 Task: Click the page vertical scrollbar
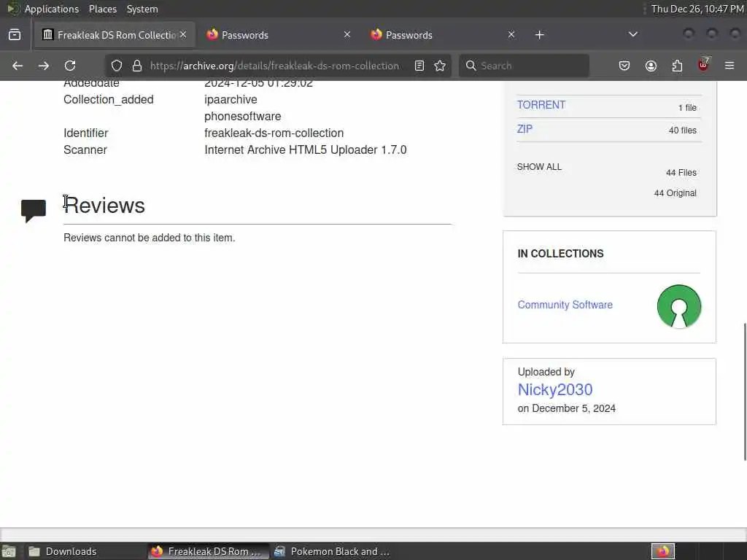[x=745, y=392]
